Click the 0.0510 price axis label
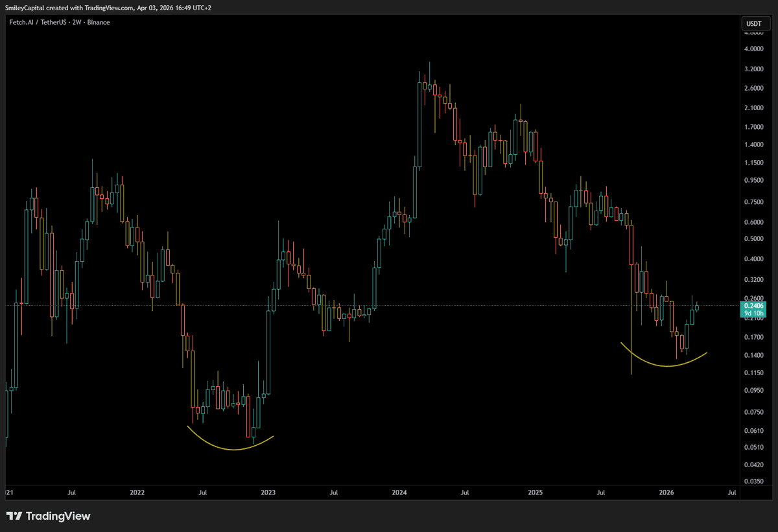The image size is (778, 532). tap(754, 447)
